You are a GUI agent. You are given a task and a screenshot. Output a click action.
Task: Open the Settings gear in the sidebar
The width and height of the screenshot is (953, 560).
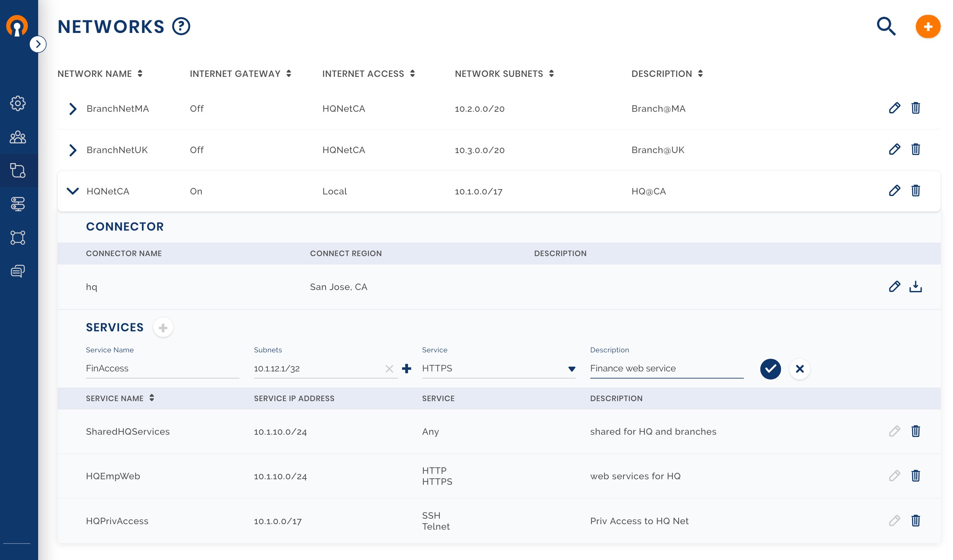pos(18,103)
